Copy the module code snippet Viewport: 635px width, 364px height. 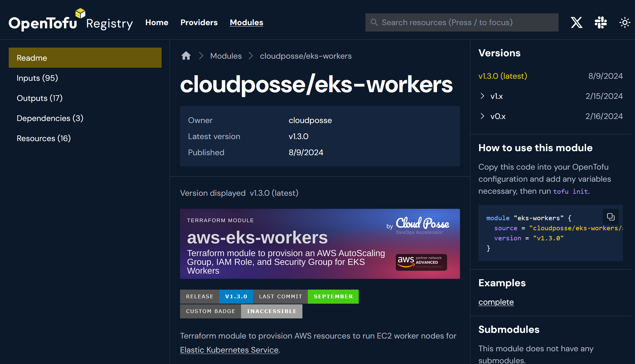(611, 217)
